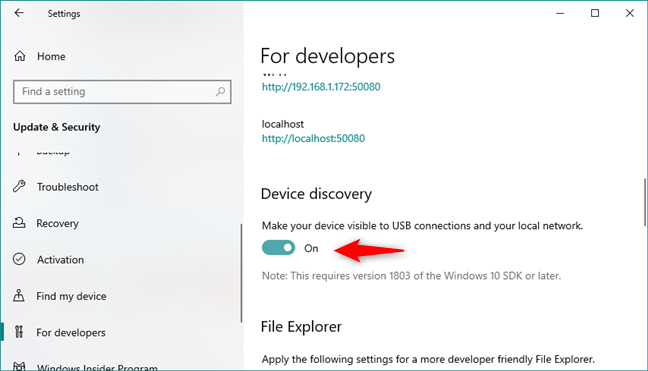
Task: Turn off the Device discovery toggle
Action: click(x=278, y=248)
